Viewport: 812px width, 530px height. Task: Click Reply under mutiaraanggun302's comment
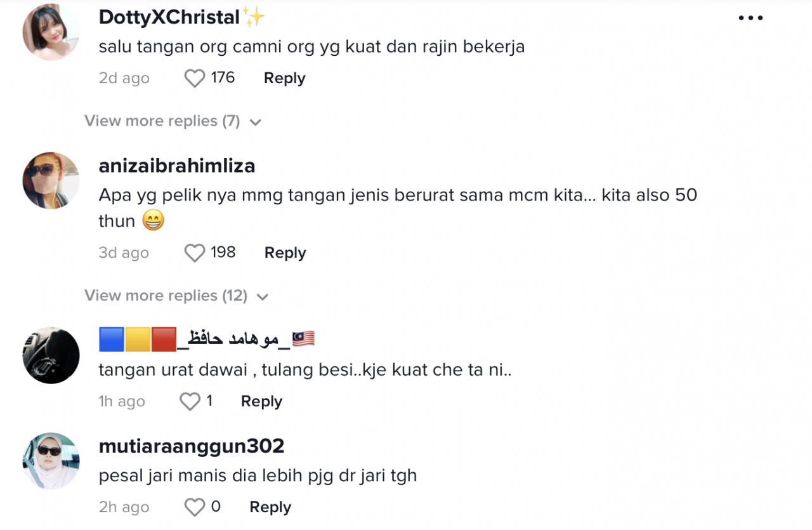pos(270,507)
